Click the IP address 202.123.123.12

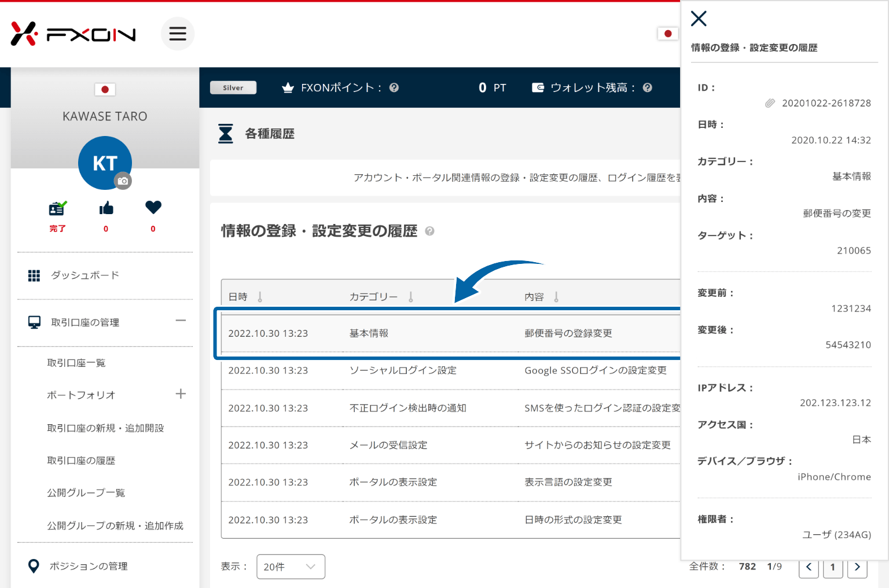835,403
